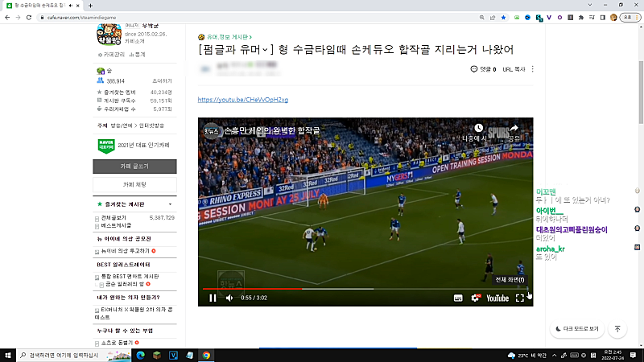Switch to dark mode with 다크 모드로 보기
The width and height of the screenshot is (644, 362).
[577, 329]
